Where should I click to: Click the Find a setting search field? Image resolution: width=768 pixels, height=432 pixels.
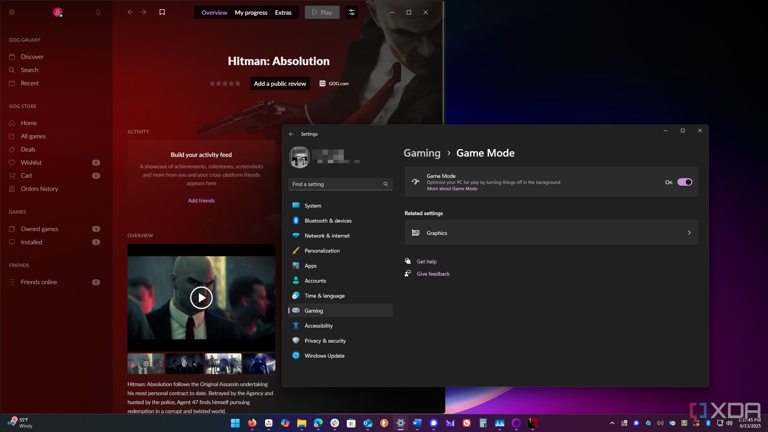[340, 184]
